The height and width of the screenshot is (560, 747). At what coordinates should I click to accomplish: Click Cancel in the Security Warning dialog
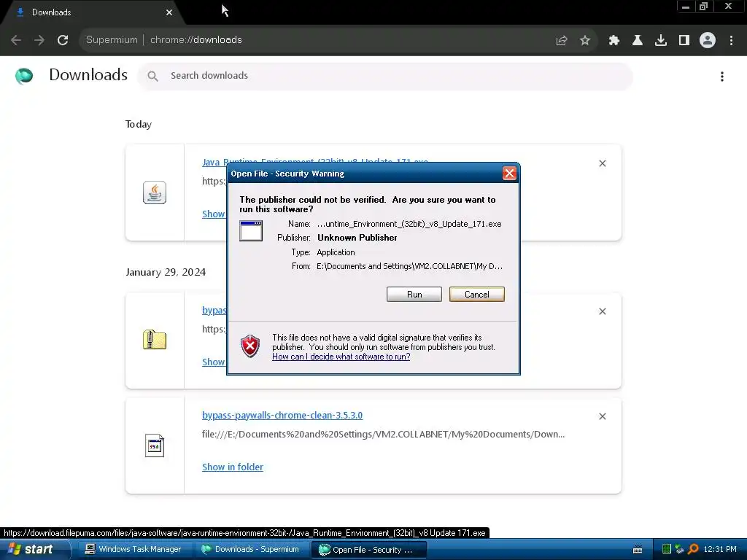(477, 295)
